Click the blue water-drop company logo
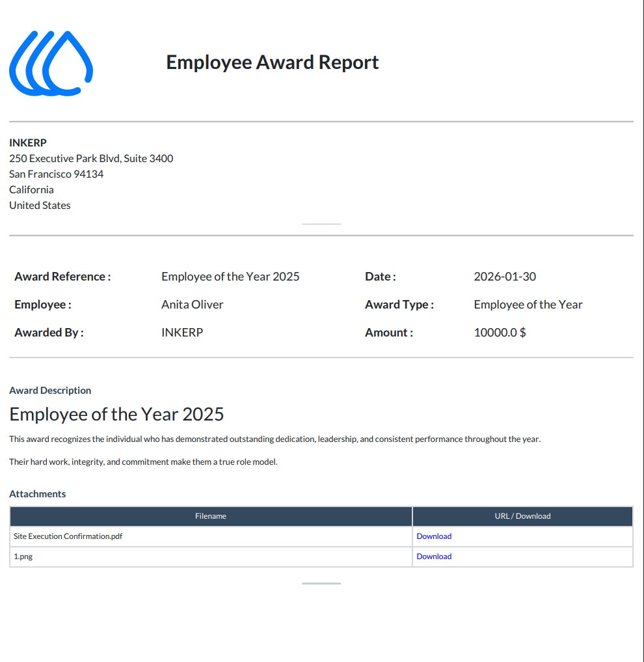 (51, 63)
